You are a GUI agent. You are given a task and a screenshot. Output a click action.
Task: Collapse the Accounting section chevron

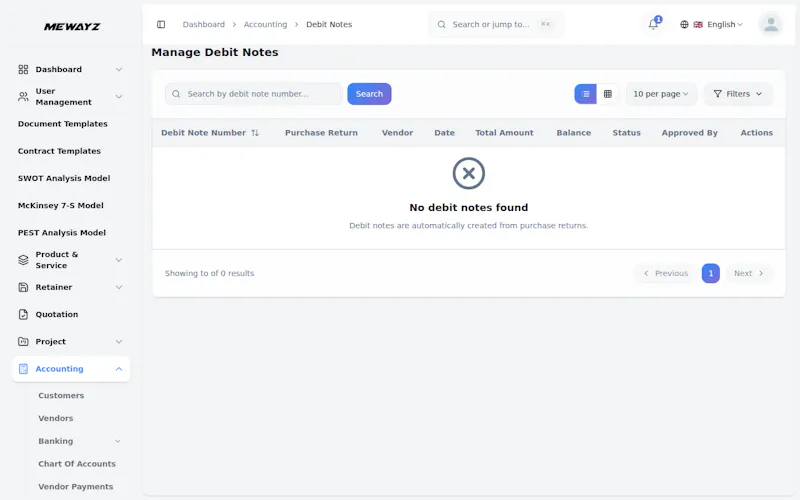[119, 368]
